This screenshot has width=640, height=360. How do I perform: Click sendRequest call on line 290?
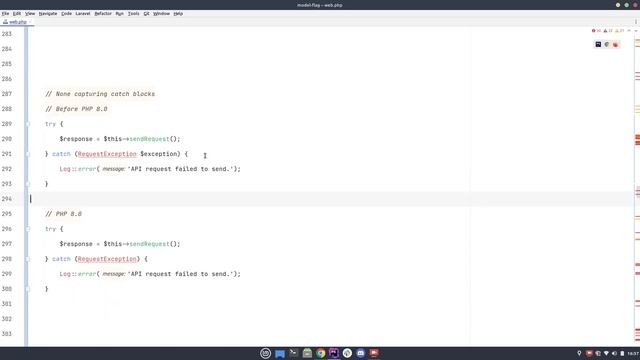tap(149, 139)
